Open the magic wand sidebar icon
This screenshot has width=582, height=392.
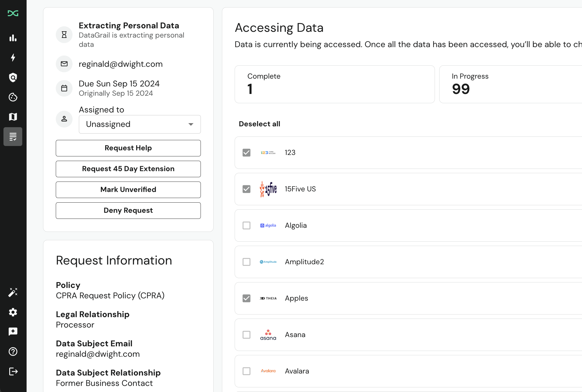13,293
